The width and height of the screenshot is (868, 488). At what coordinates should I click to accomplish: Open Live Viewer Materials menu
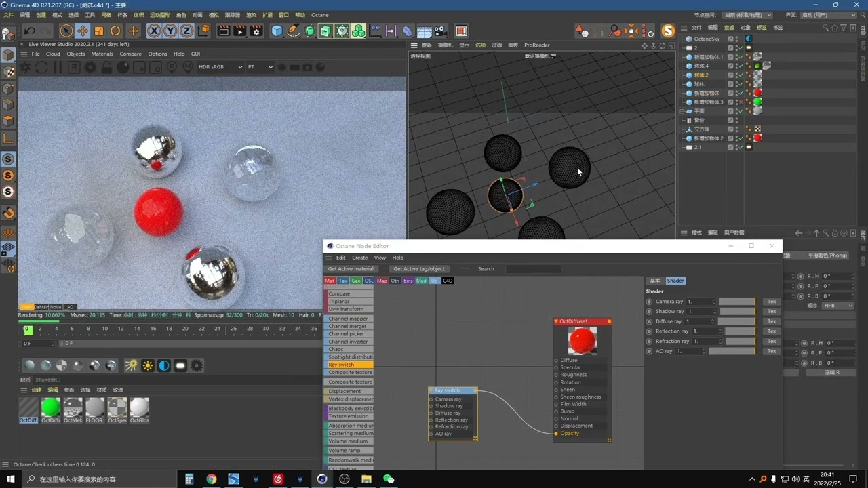(x=102, y=54)
